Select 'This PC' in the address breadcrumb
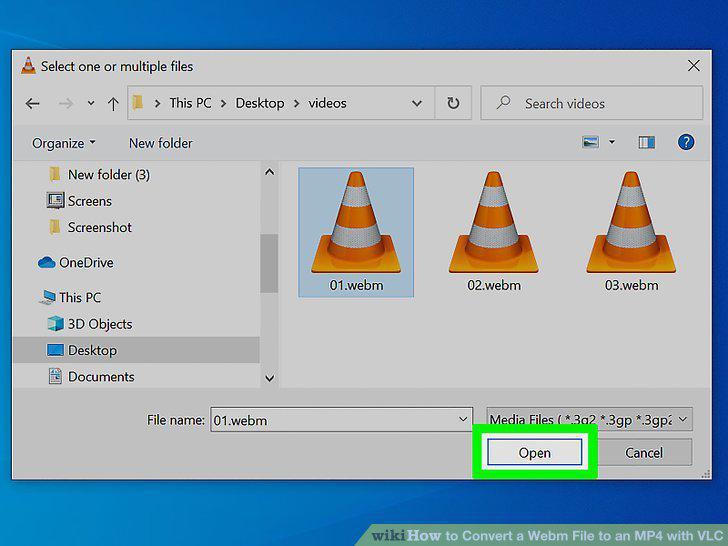 (x=190, y=103)
